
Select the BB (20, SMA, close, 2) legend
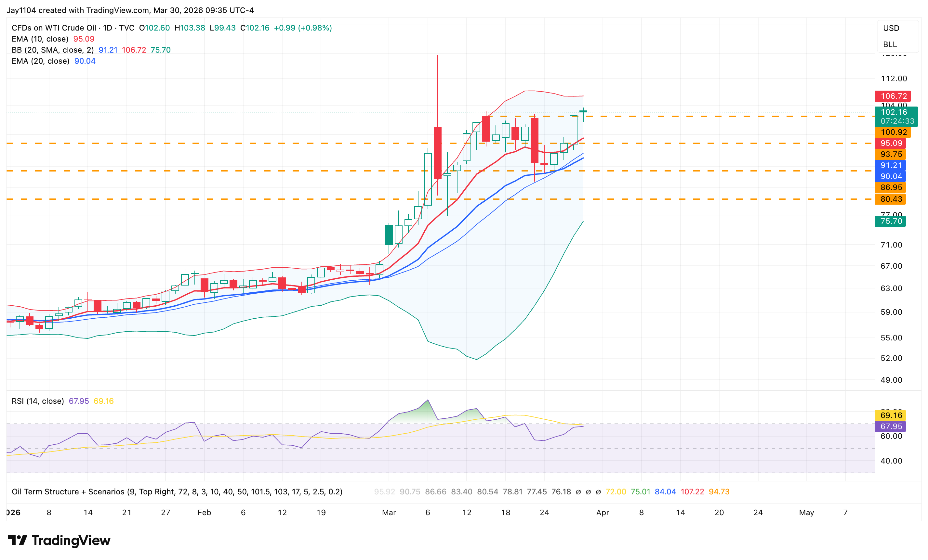click(x=52, y=50)
